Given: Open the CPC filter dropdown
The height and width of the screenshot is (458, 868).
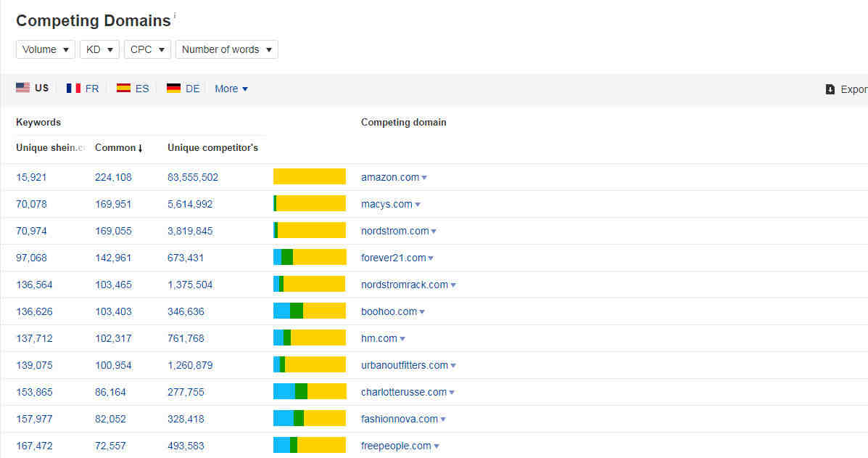Looking at the screenshot, I should coord(147,49).
